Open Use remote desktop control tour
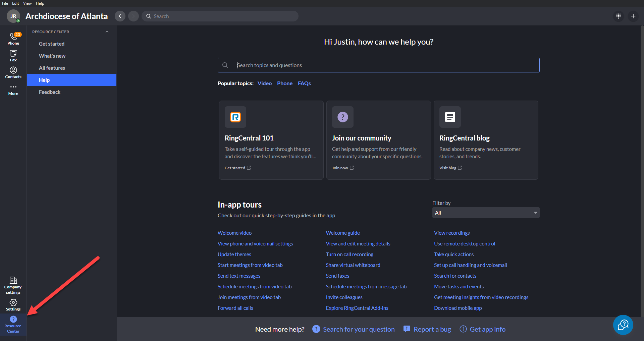Viewport: 644px width, 341px height. tap(465, 243)
